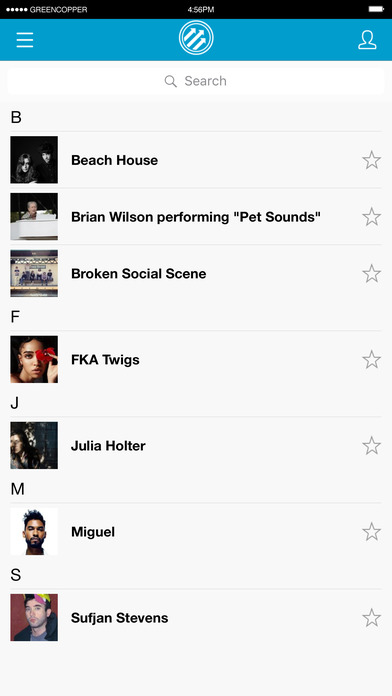Focus the Search field
Screen dimensions: 392x696
click(196, 81)
